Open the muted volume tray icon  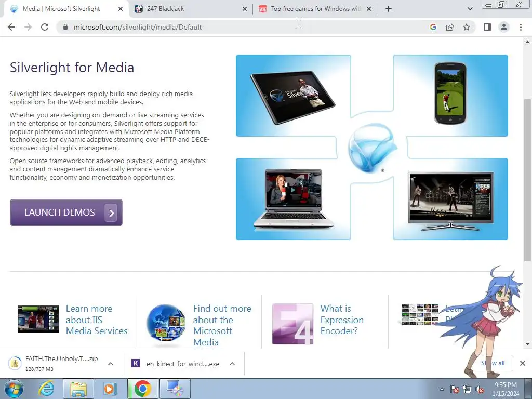coord(480,390)
